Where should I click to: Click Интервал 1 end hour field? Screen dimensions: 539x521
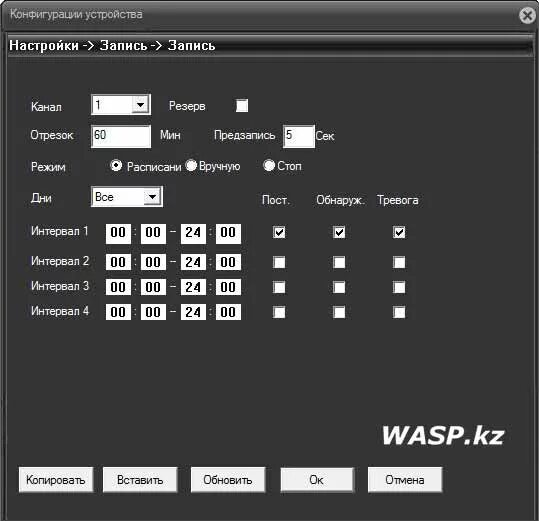tap(193, 233)
